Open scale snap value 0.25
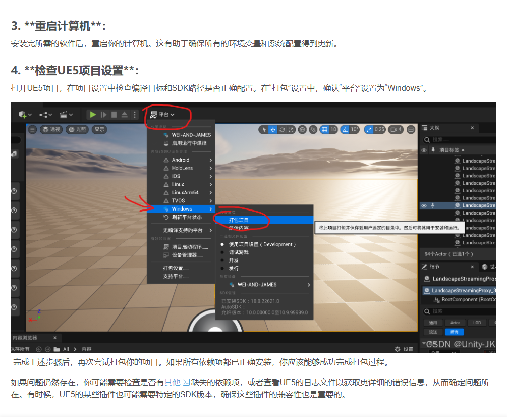This screenshot has height=420, width=507. [379, 130]
